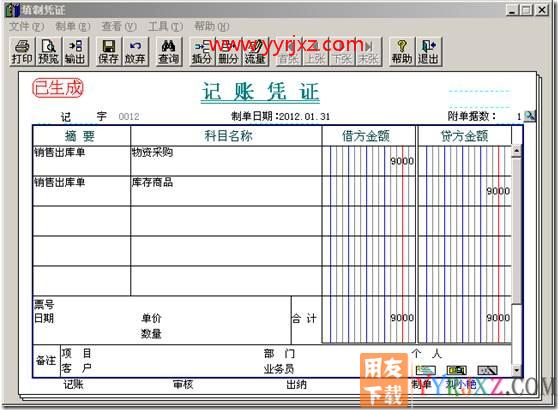
Task: Open the 查询 search binoculars icon
Action: 169,52
